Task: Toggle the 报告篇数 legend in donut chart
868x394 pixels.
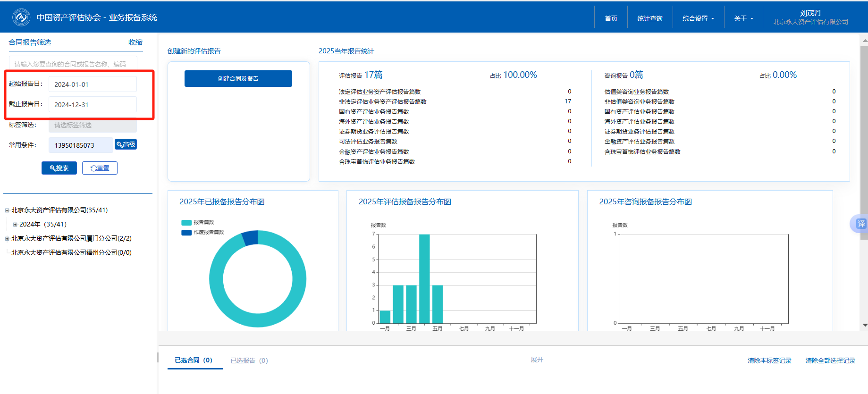Action: (198, 222)
